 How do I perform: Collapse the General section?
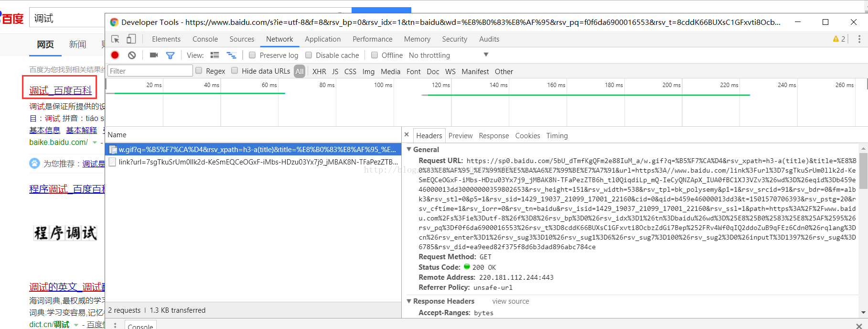(x=409, y=149)
